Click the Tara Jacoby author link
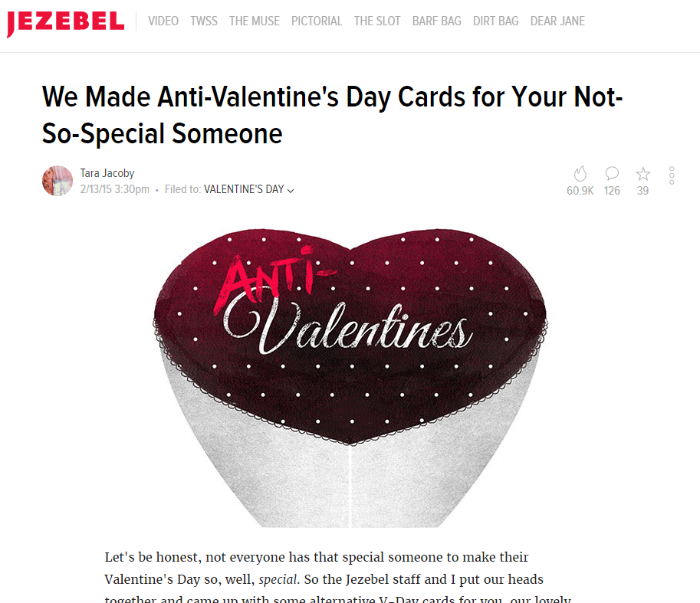Screen dimensions: 700x603 [x=107, y=173]
